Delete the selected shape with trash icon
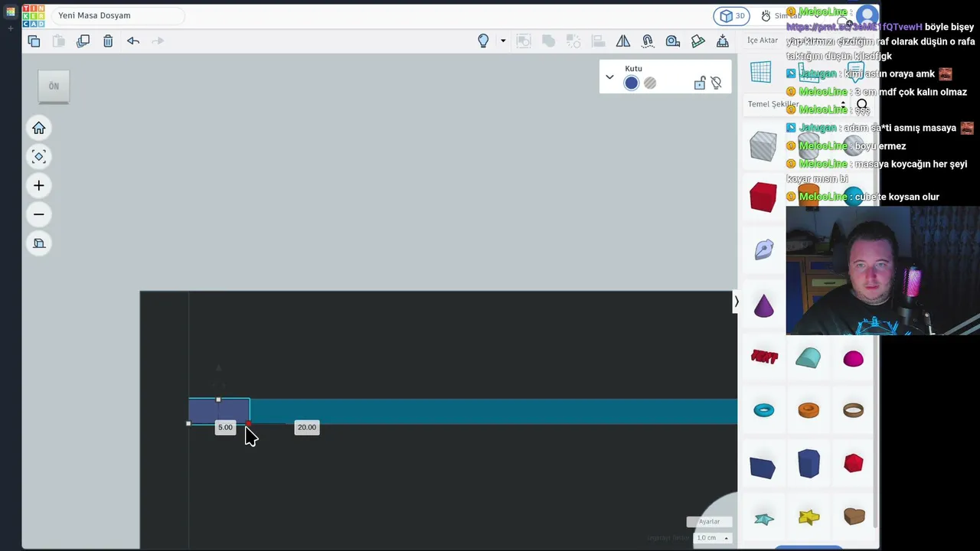Viewport: 980px width, 551px height. coord(108,41)
